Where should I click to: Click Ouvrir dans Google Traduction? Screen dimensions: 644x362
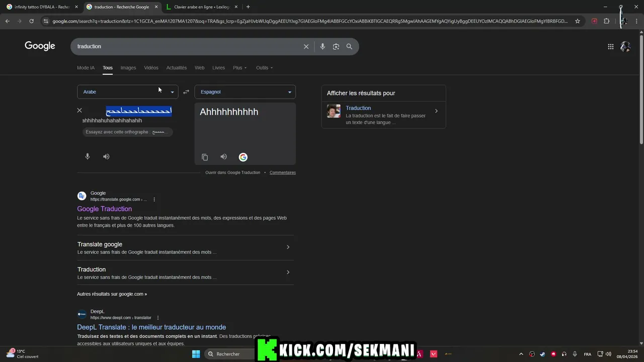coord(233,172)
